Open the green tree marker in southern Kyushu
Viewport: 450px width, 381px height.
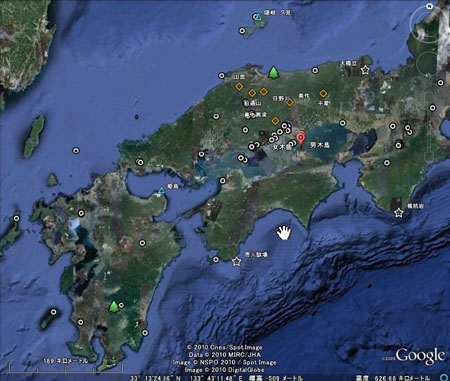pos(114,306)
